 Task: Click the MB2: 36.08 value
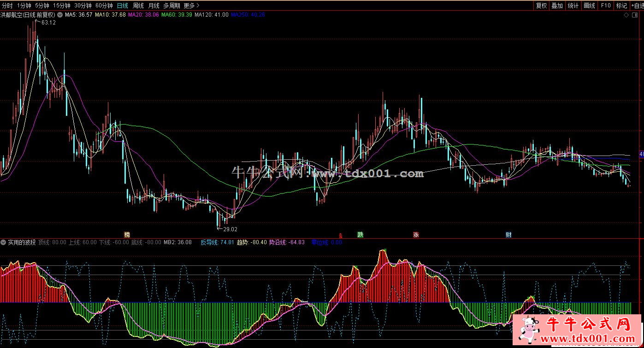[x=178, y=242]
